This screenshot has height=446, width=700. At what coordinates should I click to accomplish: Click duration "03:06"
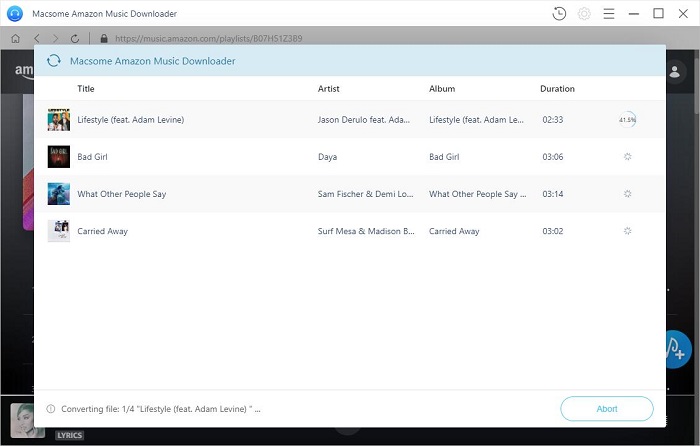coord(553,157)
